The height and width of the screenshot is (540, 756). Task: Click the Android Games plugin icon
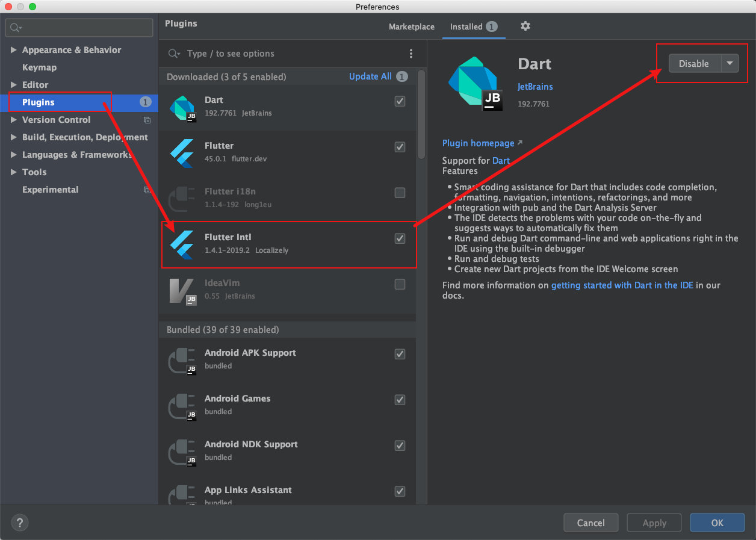(182, 406)
